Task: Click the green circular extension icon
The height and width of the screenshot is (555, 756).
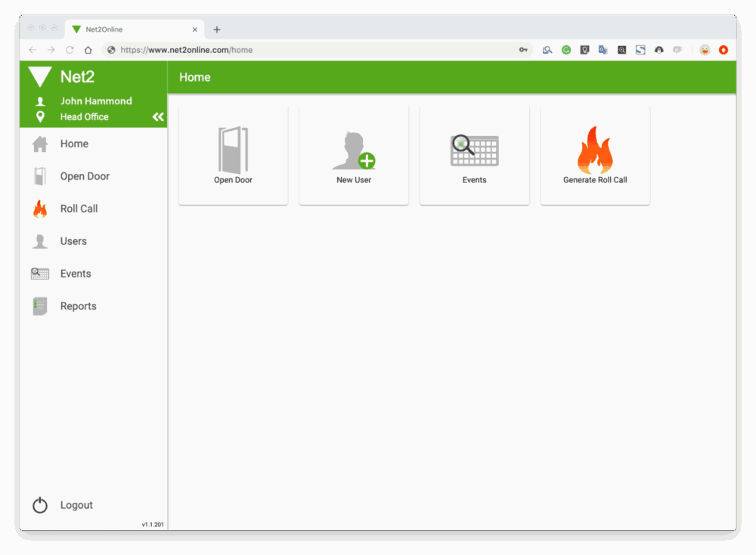Action: coord(566,50)
